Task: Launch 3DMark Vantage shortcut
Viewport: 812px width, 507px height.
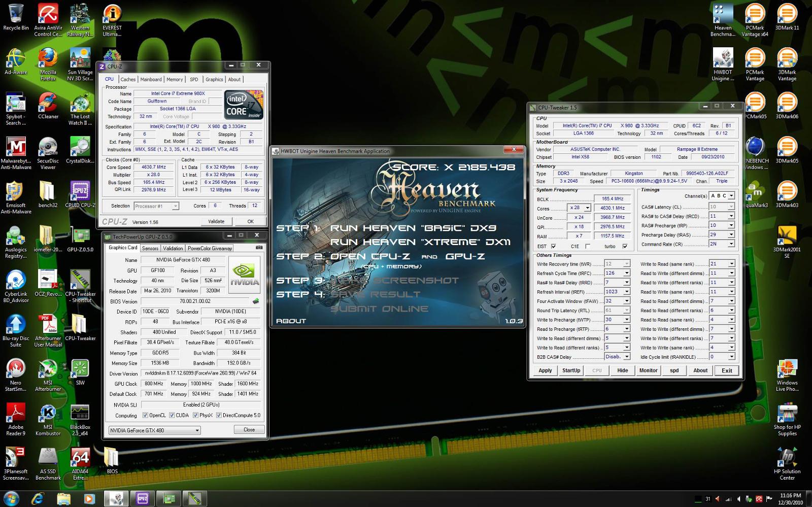Action: (x=787, y=65)
